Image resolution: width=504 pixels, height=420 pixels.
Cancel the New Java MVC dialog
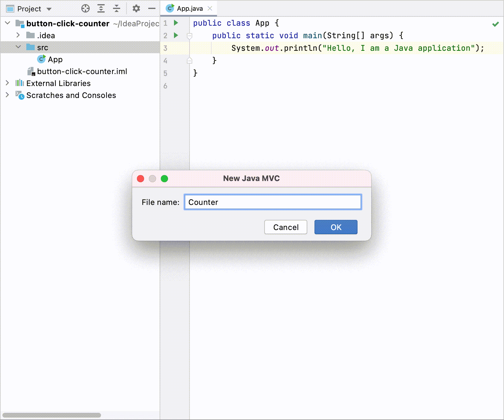[x=285, y=227]
